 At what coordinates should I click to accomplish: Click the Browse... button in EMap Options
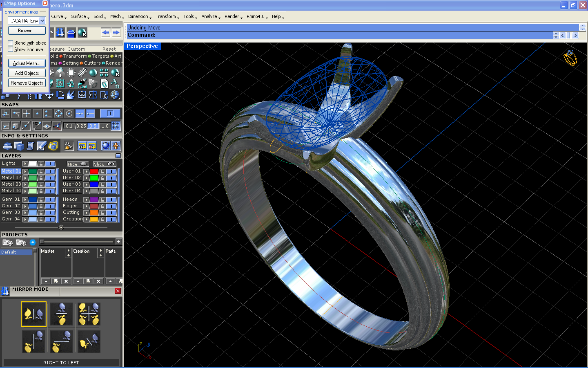pos(27,31)
